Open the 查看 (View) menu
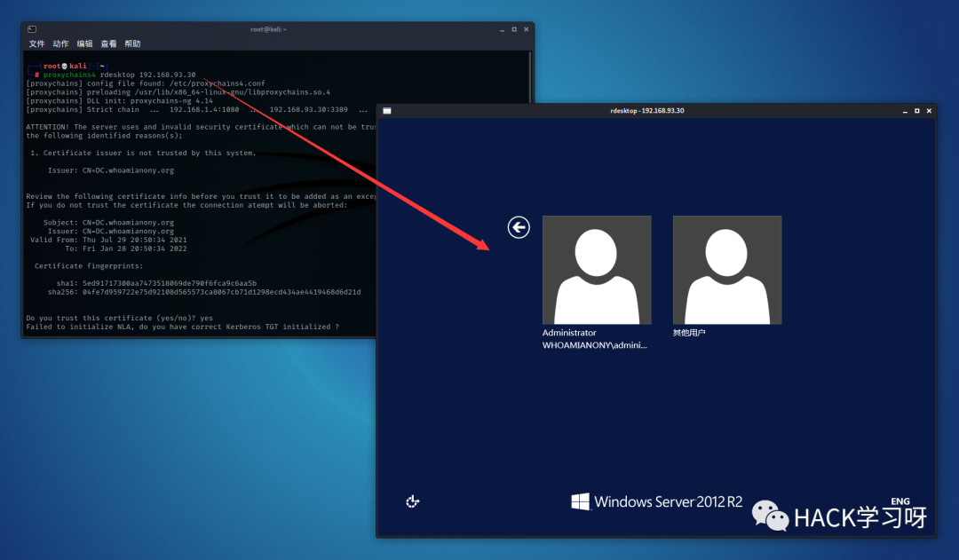The height and width of the screenshot is (560, 959). click(x=108, y=43)
